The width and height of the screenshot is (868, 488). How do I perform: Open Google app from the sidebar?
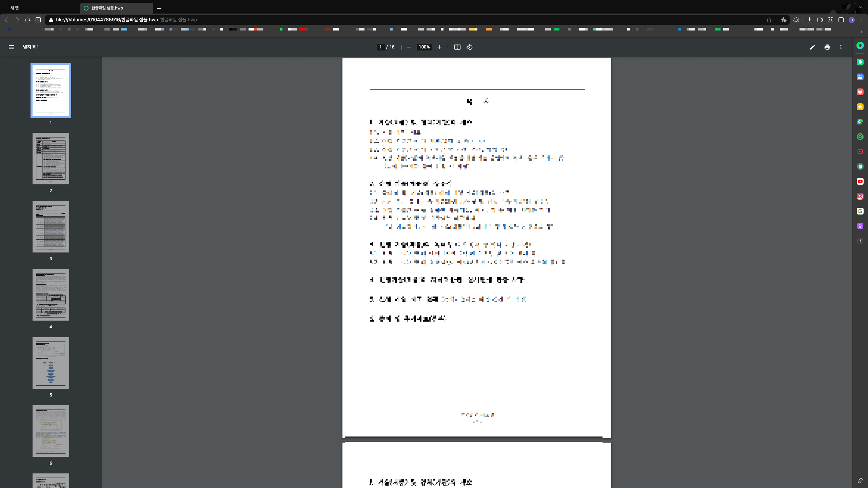coord(860,211)
